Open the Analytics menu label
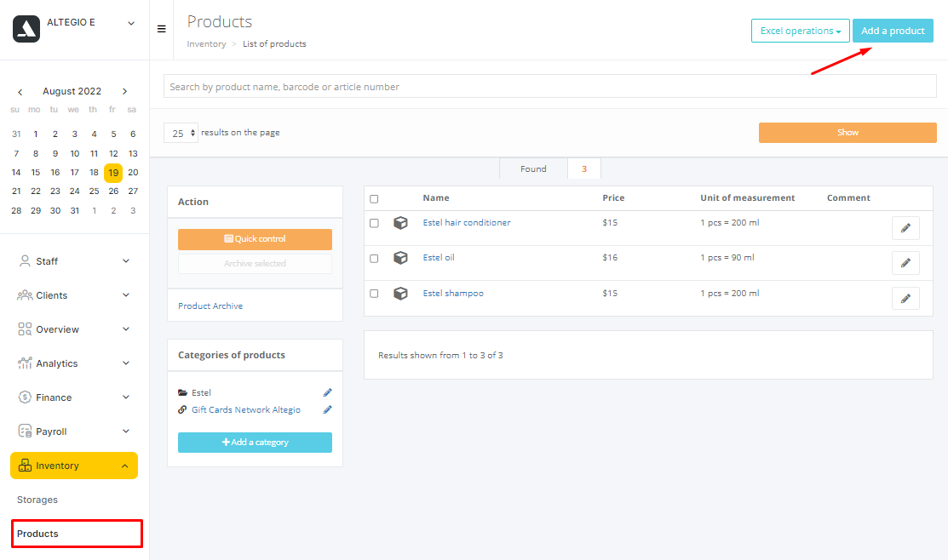The image size is (948, 560). [57, 363]
